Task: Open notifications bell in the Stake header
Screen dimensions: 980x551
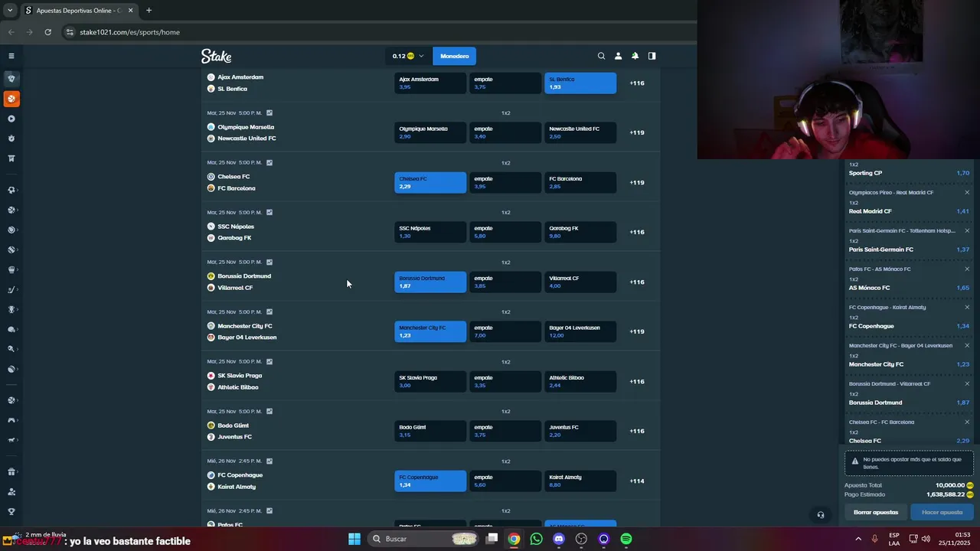Action: (x=635, y=56)
